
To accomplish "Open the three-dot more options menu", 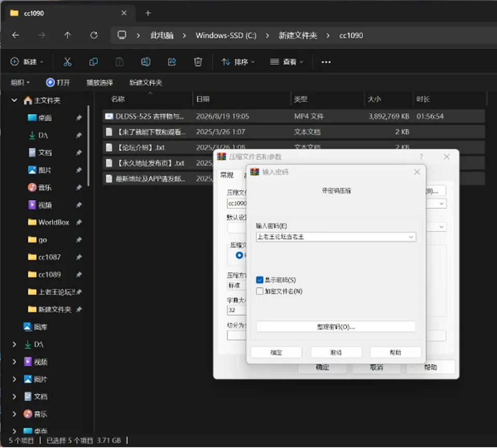I will click(326, 62).
